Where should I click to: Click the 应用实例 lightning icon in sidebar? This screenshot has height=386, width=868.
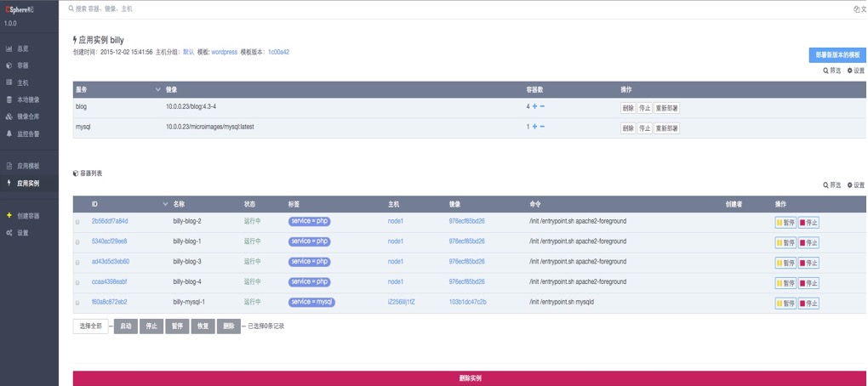pos(9,183)
